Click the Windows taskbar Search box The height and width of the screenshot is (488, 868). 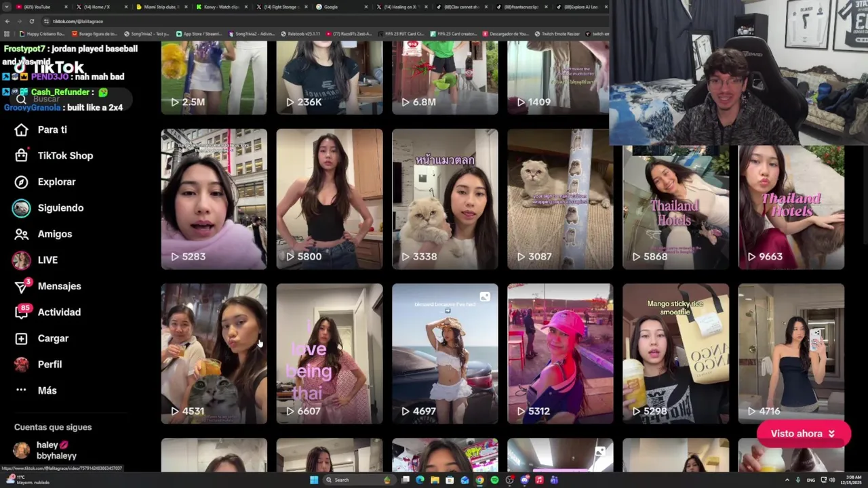click(x=359, y=480)
